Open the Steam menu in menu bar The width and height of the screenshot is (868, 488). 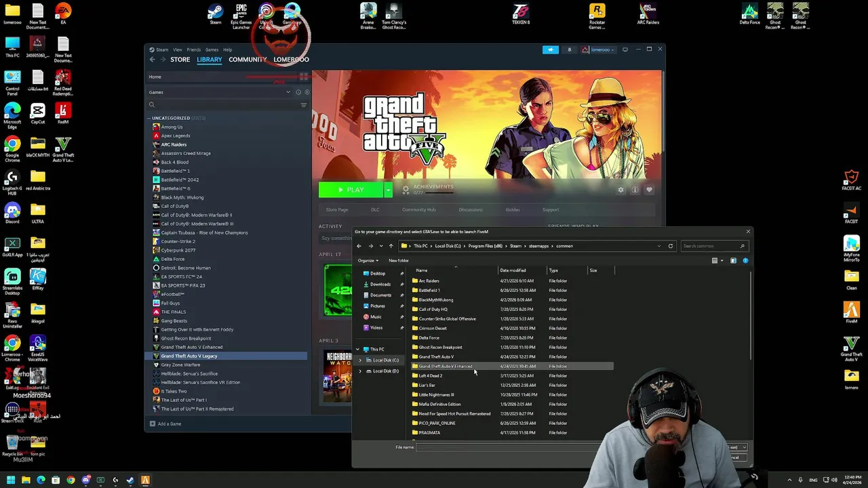(162, 49)
